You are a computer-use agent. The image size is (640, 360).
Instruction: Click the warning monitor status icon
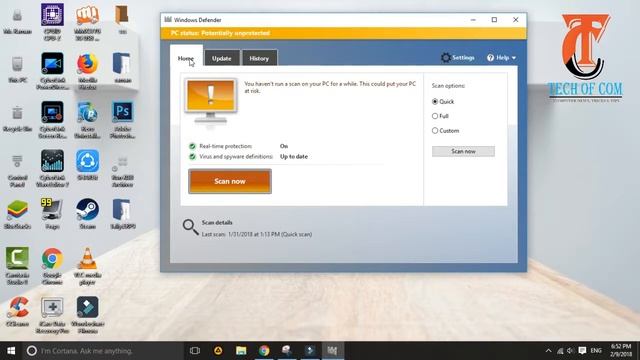tap(211, 101)
